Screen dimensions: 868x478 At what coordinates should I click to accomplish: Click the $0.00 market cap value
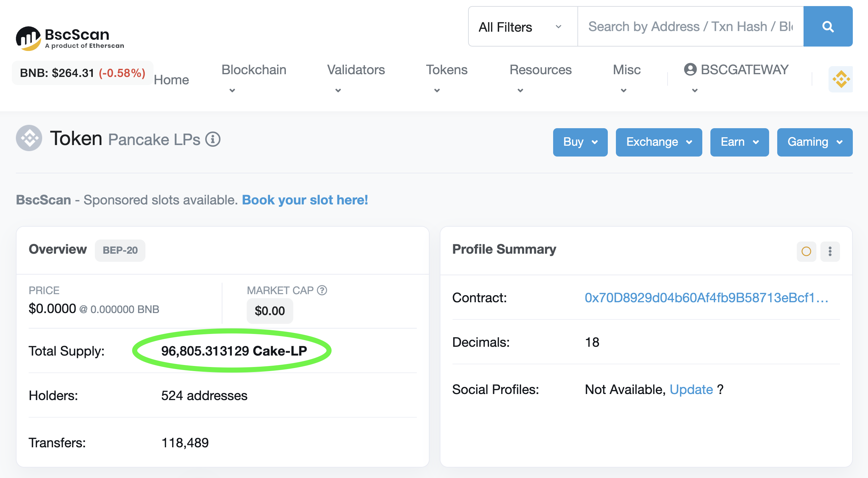270,311
